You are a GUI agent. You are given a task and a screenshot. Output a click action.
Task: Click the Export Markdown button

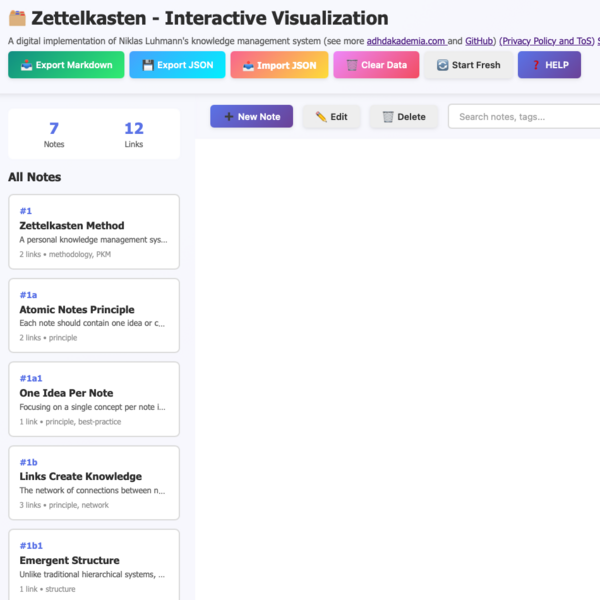tap(66, 65)
